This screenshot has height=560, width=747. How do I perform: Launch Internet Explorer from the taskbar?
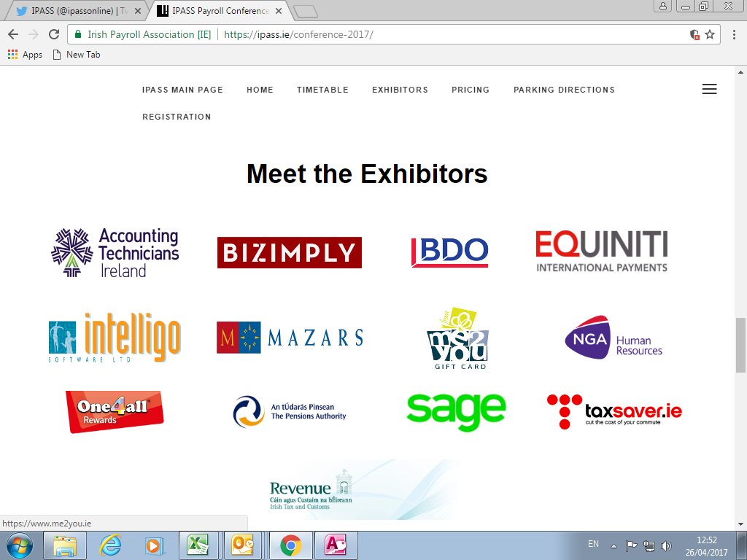point(111,545)
